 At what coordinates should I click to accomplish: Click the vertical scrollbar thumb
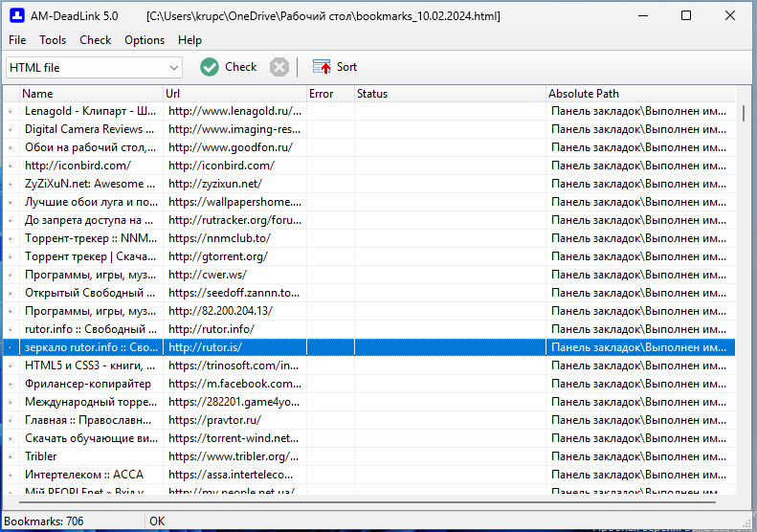743,113
